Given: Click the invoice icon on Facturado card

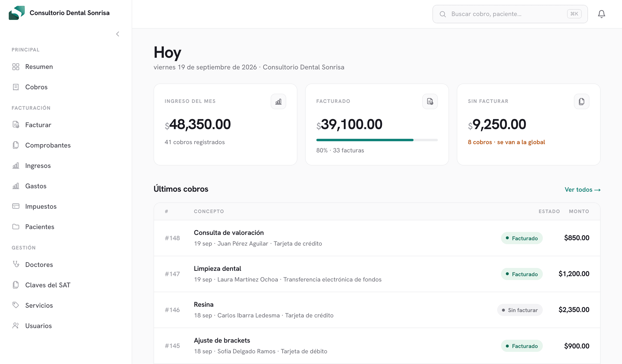Looking at the screenshot, I should [x=430, y=101].
